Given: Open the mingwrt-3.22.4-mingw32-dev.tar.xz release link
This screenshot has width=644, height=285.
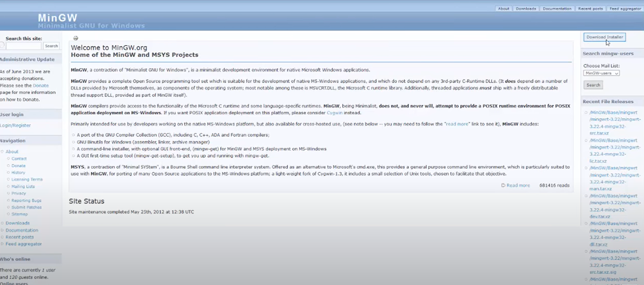Looking at the screenshot, I should click(x=614, y=206).
